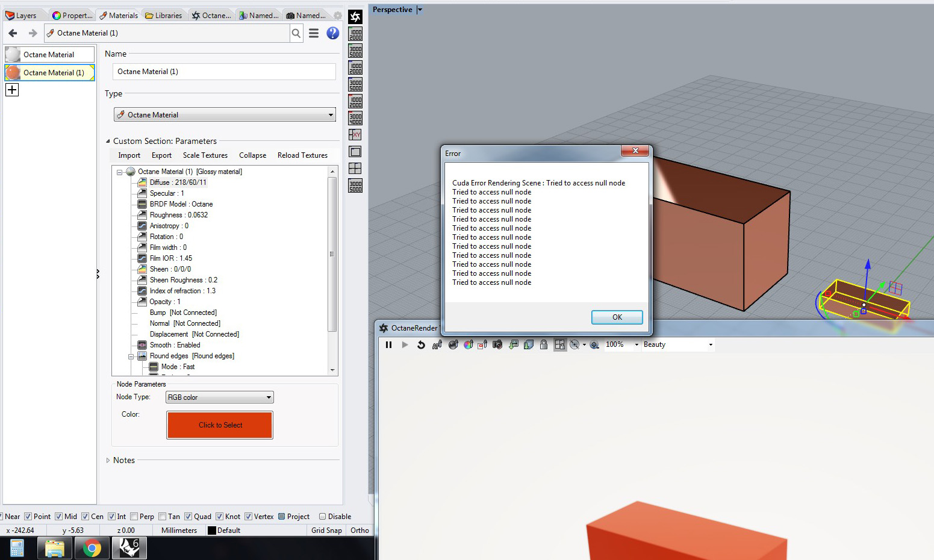Image resolution: width=934 pixels, height=560 pixels.
Task: Toggle the Quad osnap checkbox
Action: [188, 517]
